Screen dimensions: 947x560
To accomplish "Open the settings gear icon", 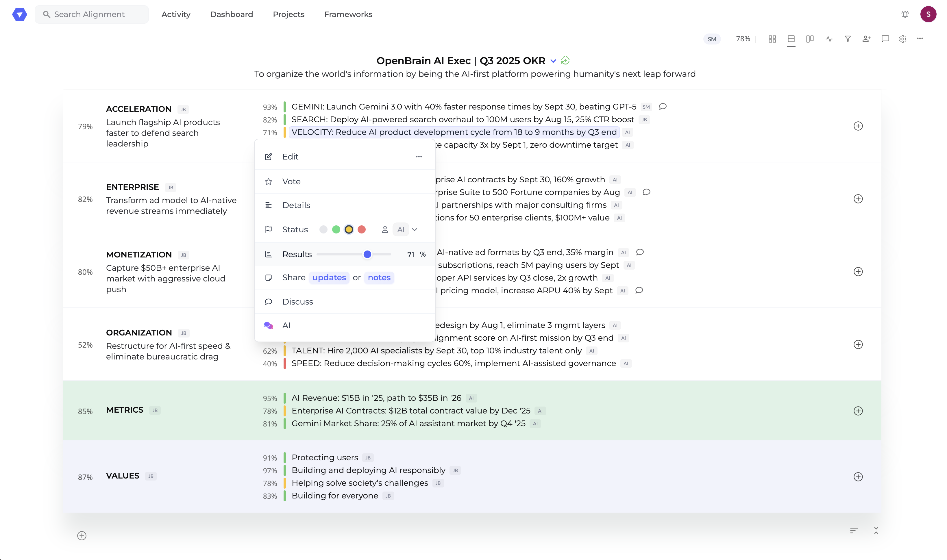I will coord(902,39).
